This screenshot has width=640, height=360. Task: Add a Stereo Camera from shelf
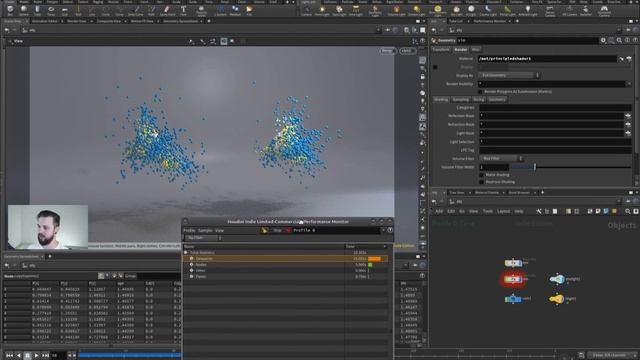(x=550, y=10)
